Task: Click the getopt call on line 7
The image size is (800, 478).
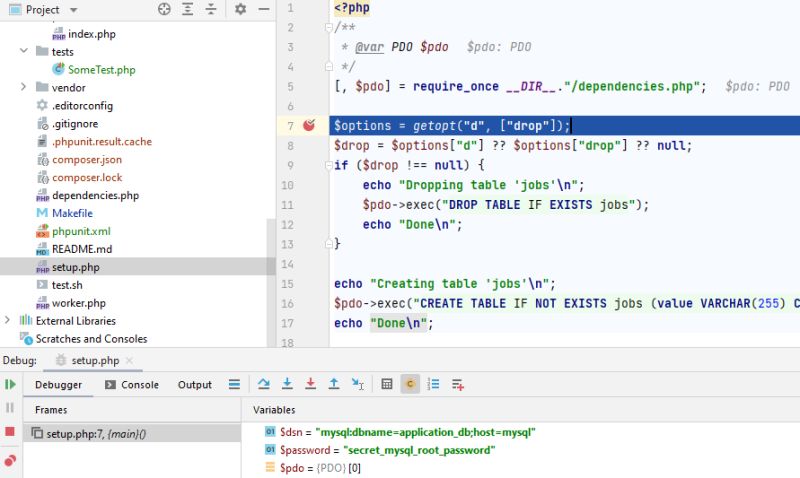Action: pos(435,125)
